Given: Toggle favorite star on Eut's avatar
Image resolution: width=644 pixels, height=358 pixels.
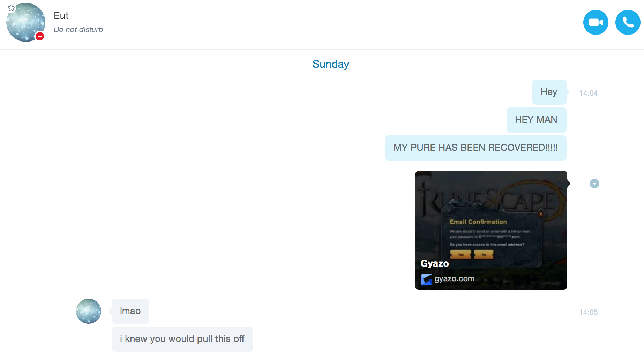Looking at the screenshot, I should click(x=11, y=8).
